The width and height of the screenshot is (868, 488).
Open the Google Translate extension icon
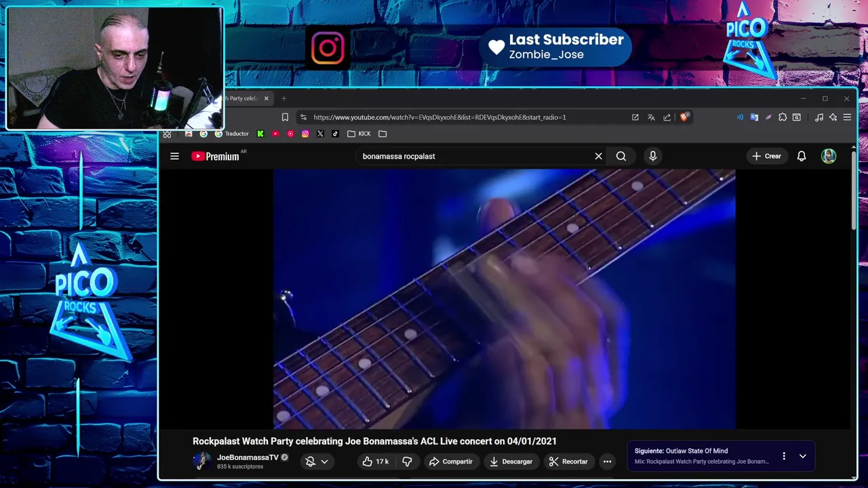pos(754,117)
